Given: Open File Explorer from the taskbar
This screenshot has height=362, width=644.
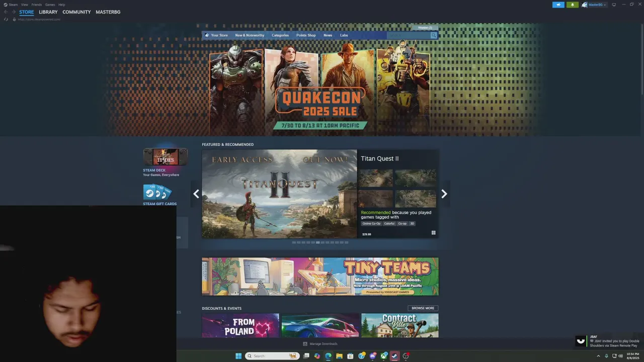Looking at the screenshot, I should pyautogui.click(x=339, y=356).
